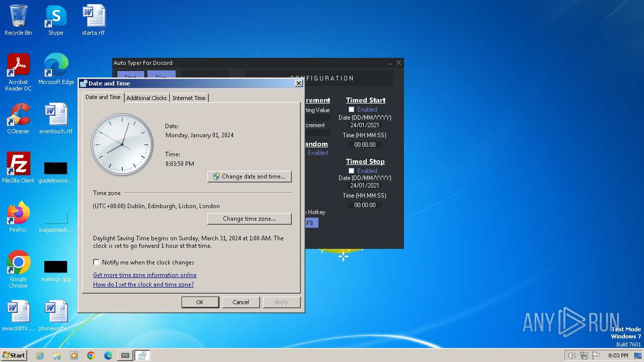The width and height of the screenshot is (644, 362).
Task: Select the starta.rtf desktop file
Action: 94,21
